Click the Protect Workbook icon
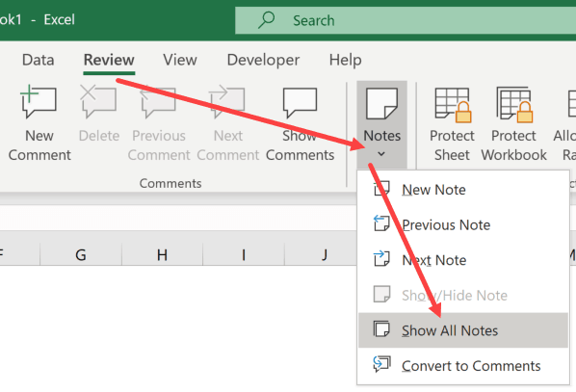The width and height of the screenshot is (576, 392). tap(514, 105)
